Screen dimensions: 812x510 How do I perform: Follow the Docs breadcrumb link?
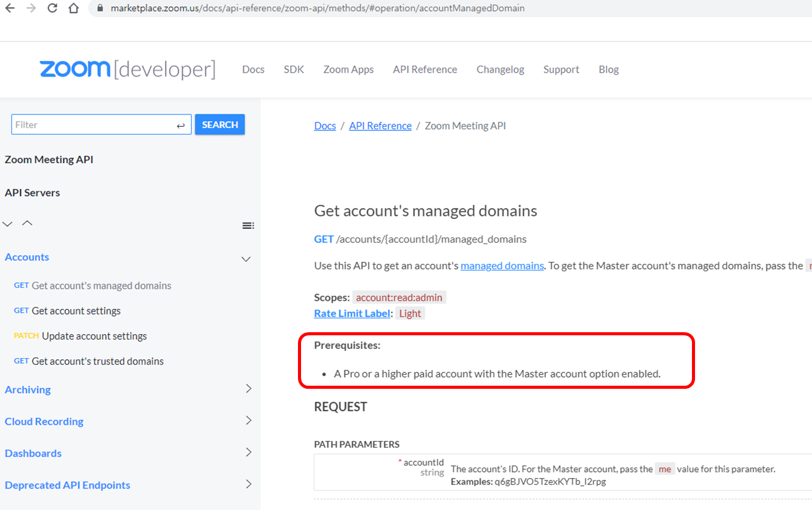click(325, 126)
